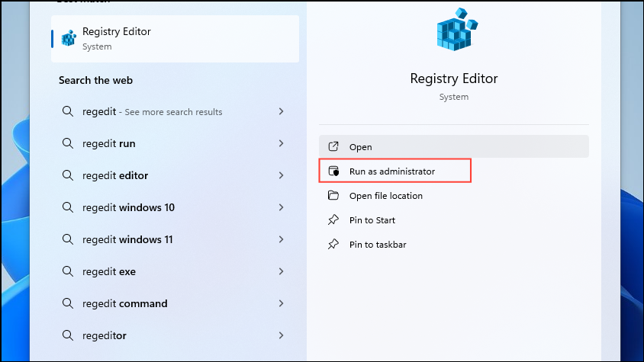Image resolution: width=644 pixels, height=362 pixels.
Task: Click the 'Search the web' heading
Action: click(x=95, y=80)
